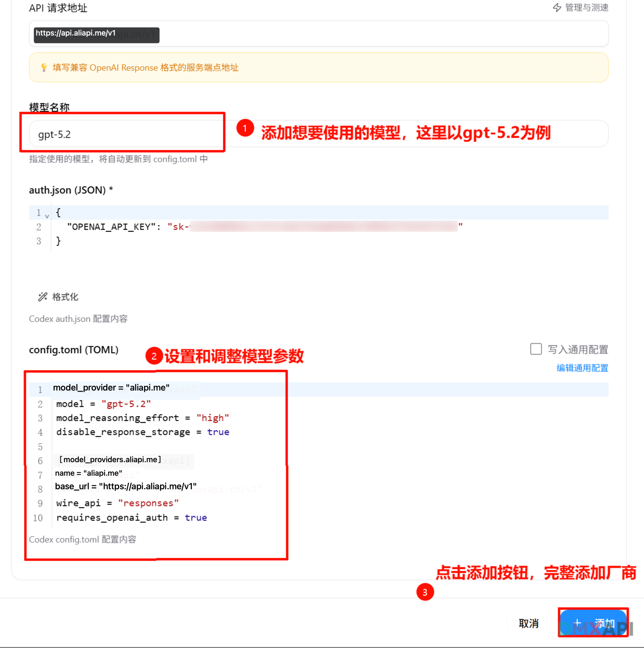Viewport: 644px width, 648px height.
Task: Click the base_url line in config.toml editor
Action: 126,487
